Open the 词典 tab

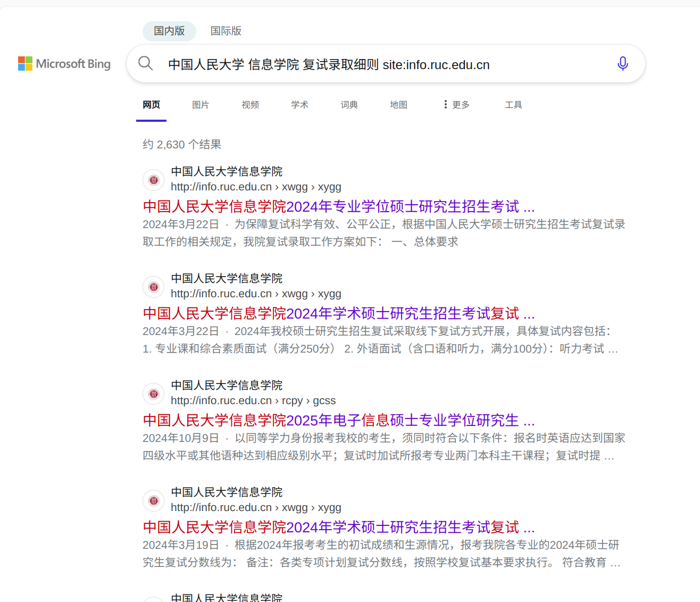point(349,105)
